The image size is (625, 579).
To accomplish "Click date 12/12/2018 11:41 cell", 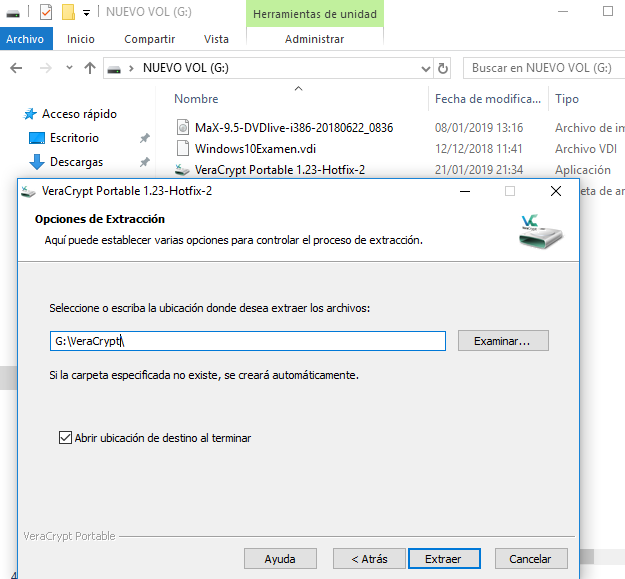I will click(479, 149).
